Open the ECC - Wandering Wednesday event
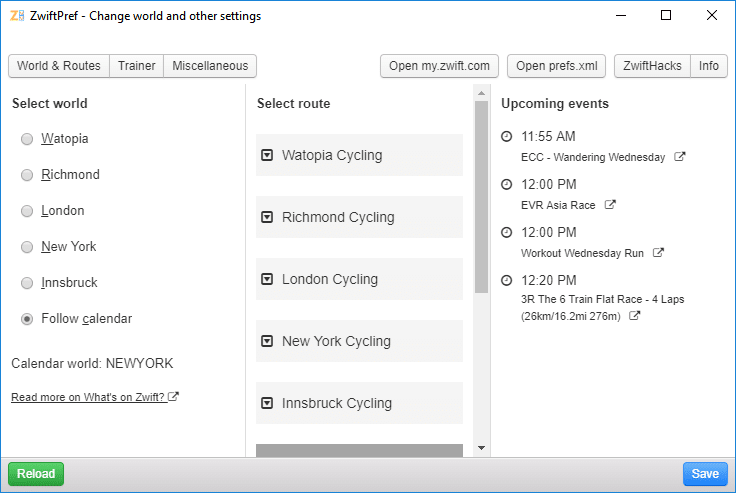 593,157
